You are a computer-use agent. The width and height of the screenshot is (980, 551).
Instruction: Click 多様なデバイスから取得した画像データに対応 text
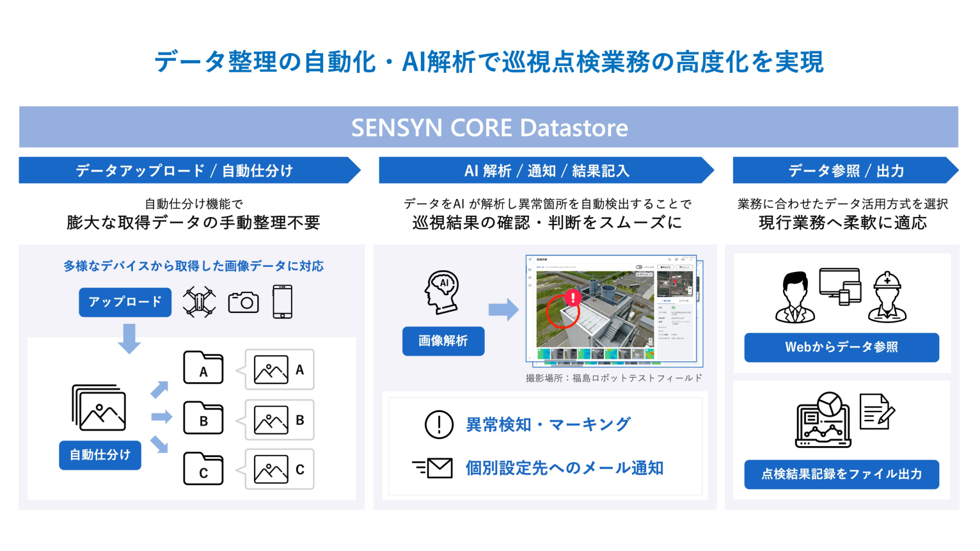(194, 266)
